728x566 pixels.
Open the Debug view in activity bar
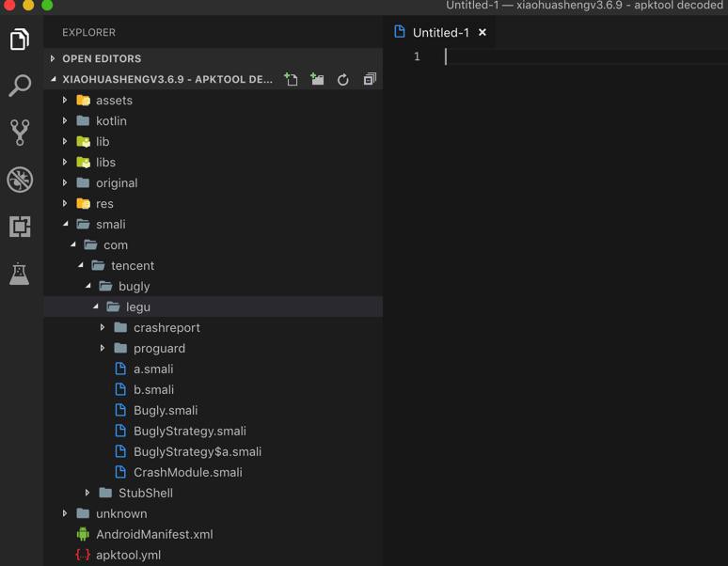pos(20,180)
